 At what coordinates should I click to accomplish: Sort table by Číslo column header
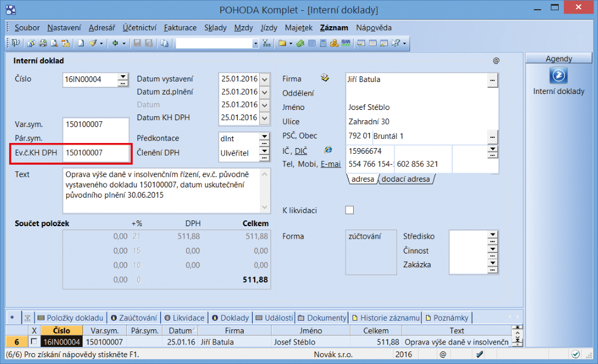point(62,330)
